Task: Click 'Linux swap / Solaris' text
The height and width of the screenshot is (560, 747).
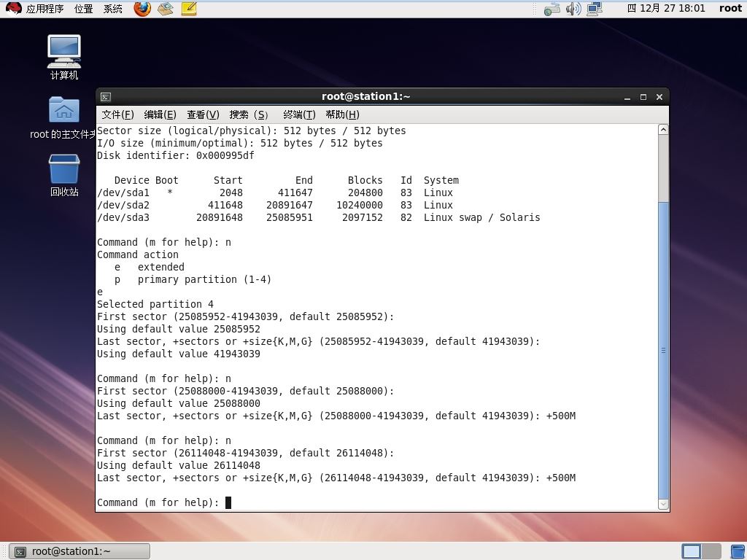Action: [481, 217]
